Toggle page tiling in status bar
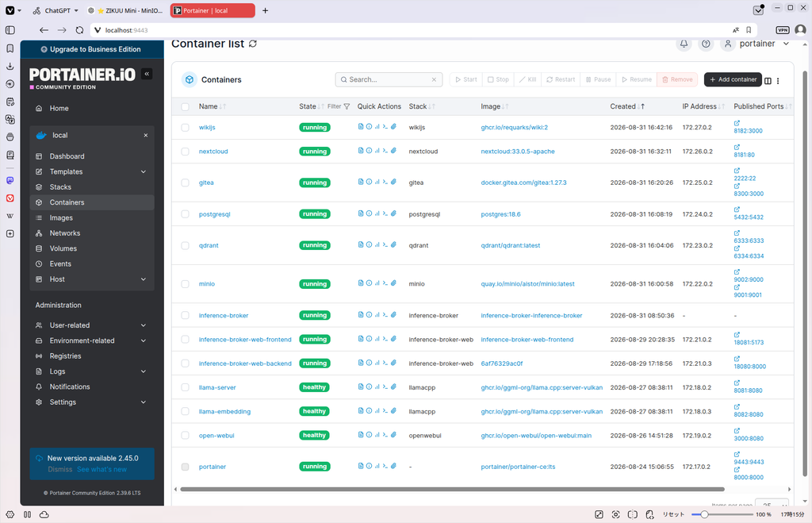This screenshot has width=812, height=523. pos(632,514)
